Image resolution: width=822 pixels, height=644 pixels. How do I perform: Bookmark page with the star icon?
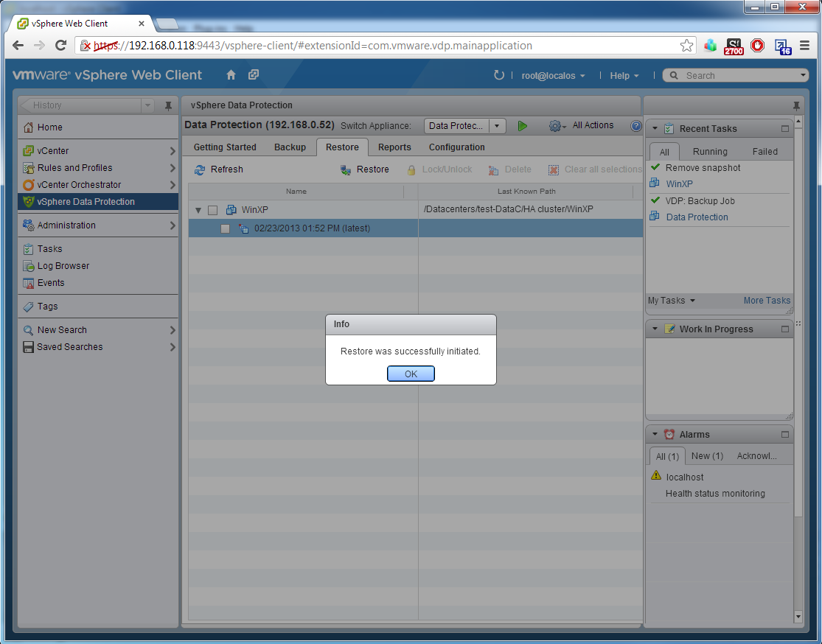click(686, 46)
